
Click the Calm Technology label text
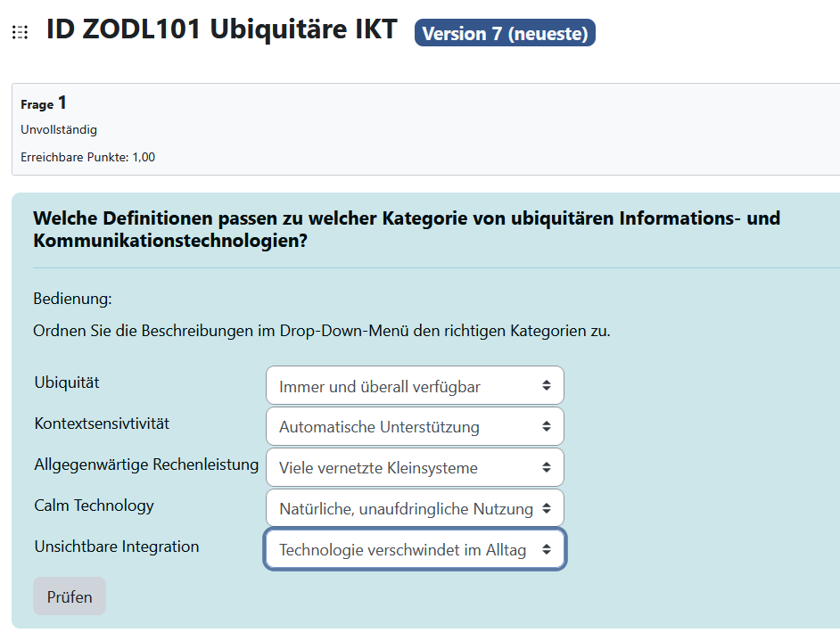click(x=94, y=506)
